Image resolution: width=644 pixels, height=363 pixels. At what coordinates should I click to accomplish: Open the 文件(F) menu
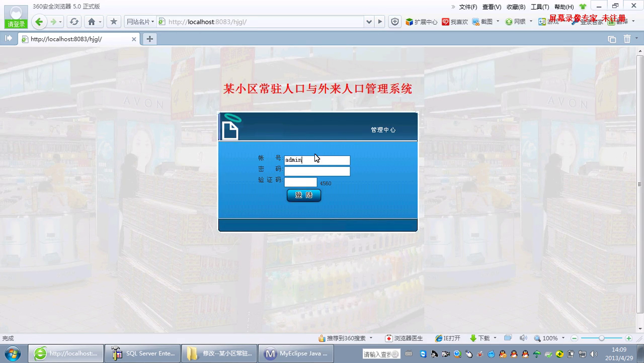click(468, 7)
